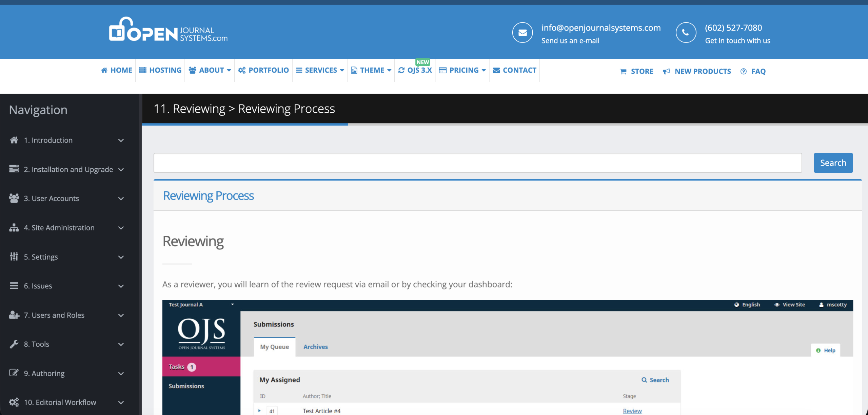Viewport: 868px width, 415px height.
Task: Open the HOSTING menu item
Action: (160, 70)
